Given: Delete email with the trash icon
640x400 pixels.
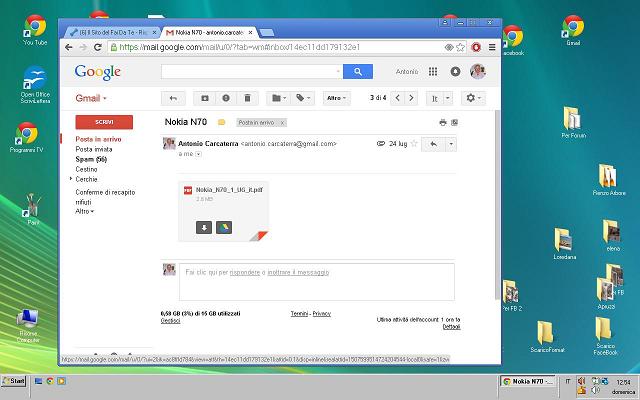Looking at the screenshot, I should click(247, 98).
